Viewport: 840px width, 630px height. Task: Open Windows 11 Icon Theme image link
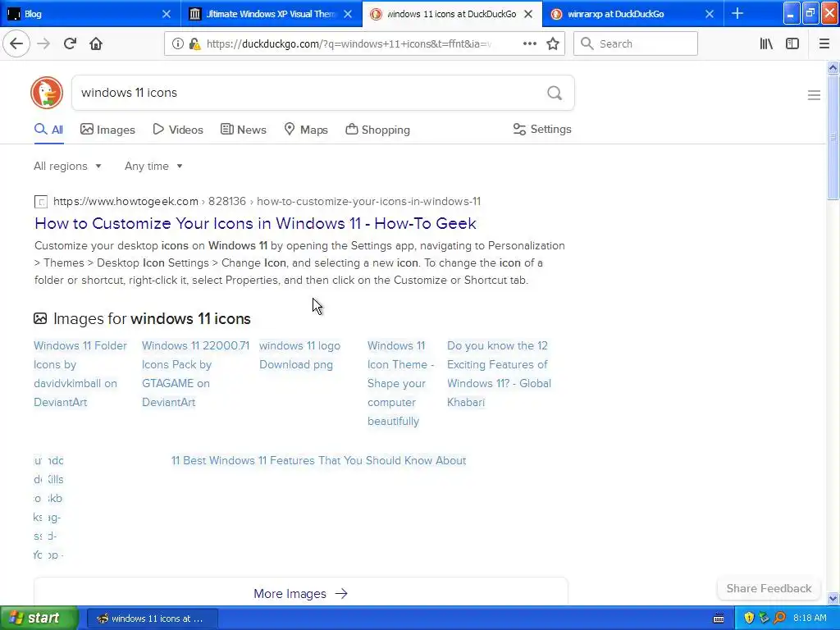pyautogui.click(x=400, y=384)
